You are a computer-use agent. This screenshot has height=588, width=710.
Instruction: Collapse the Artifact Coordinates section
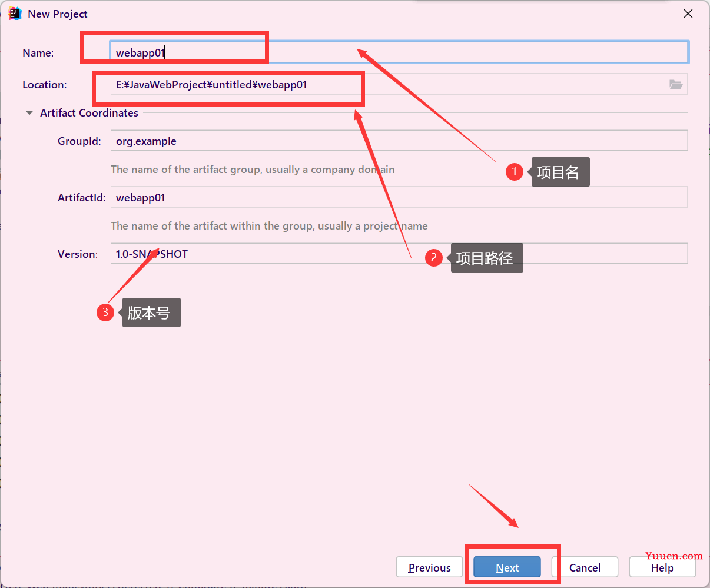(x=29, y=113)
